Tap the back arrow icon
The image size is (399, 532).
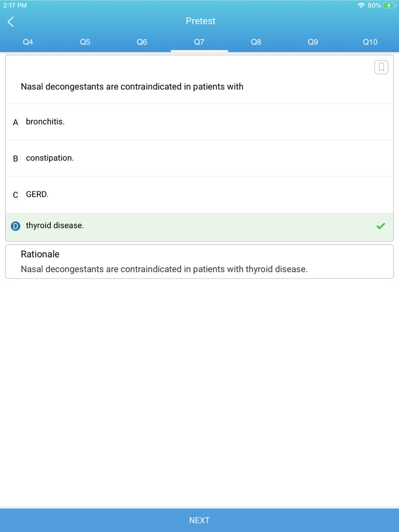tap(11, 22)
